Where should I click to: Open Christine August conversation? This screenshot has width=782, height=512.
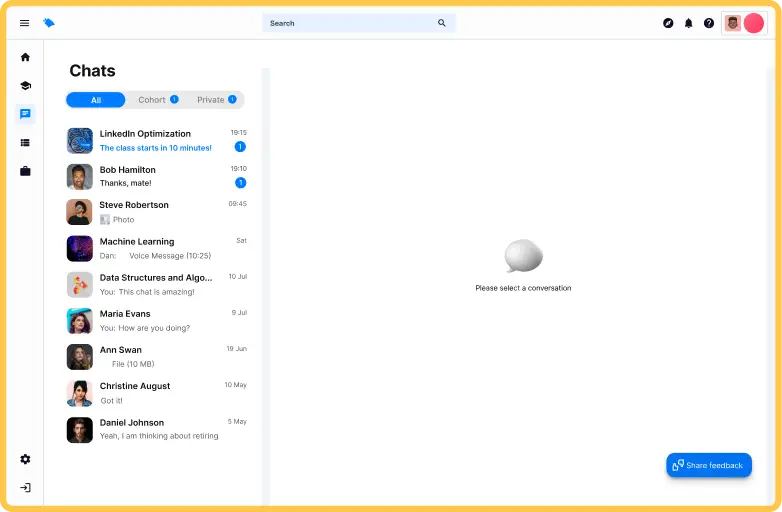[x=157, y=393]
